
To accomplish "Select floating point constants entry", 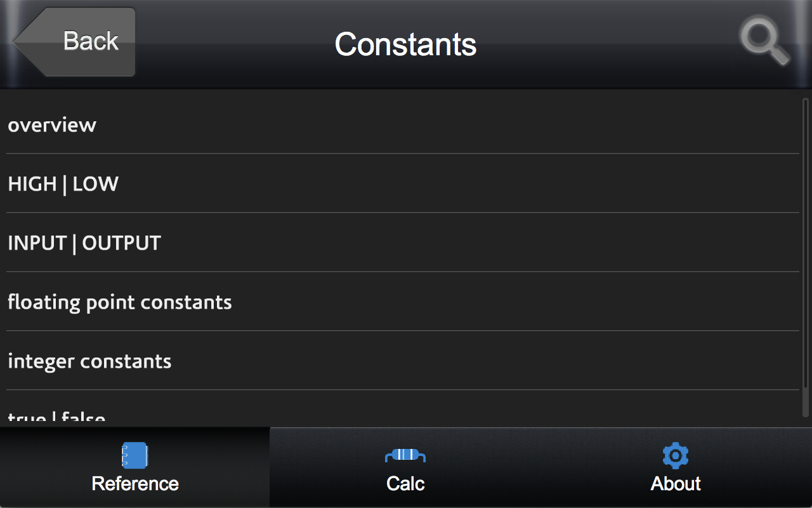I will click(120, 302).
